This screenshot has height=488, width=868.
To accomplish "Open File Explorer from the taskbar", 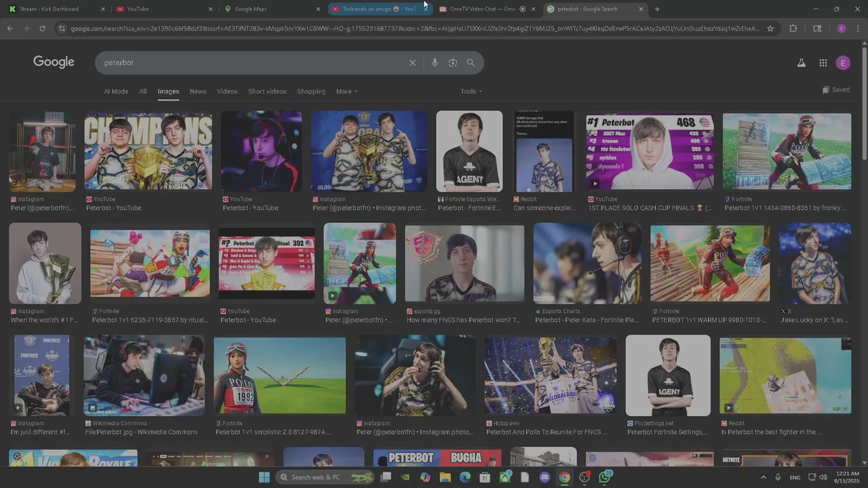I will click(446, 477).
